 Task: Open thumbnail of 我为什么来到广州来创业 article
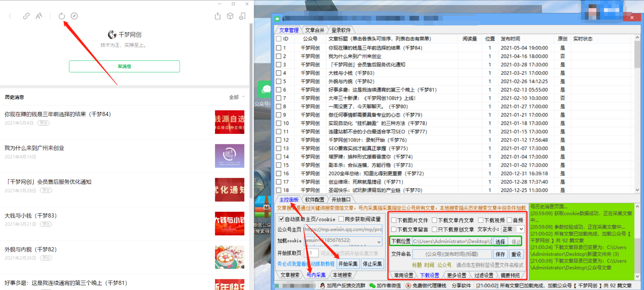pyautogui.click(x=230, y=156)
